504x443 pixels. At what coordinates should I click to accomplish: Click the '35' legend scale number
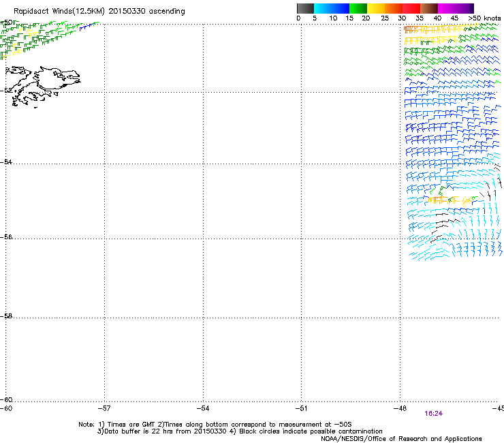420,18
